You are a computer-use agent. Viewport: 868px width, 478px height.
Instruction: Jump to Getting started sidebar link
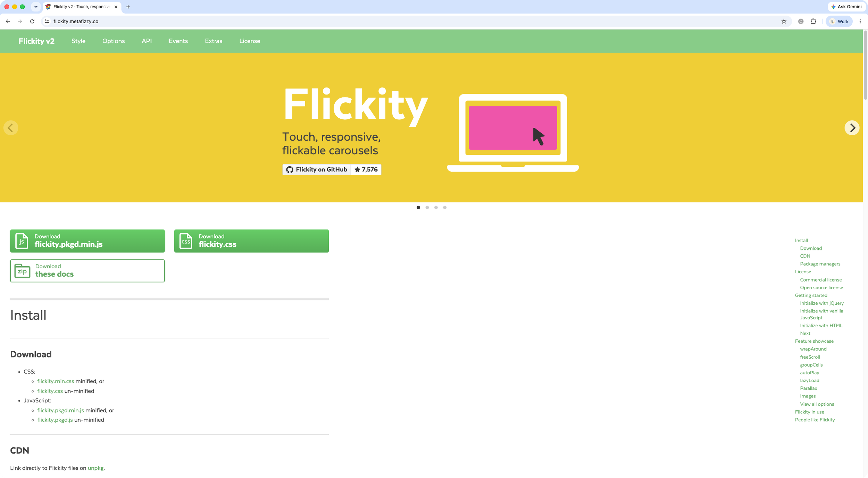[x=811, y=295]
